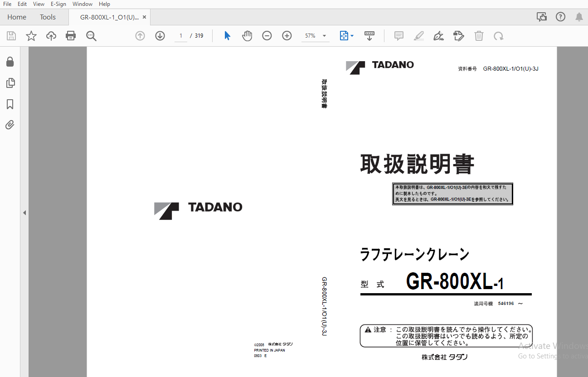The height and width of the screenshot is (377, 588).
Task: Open the attachments paperclip panel
Action: point(10,125)
